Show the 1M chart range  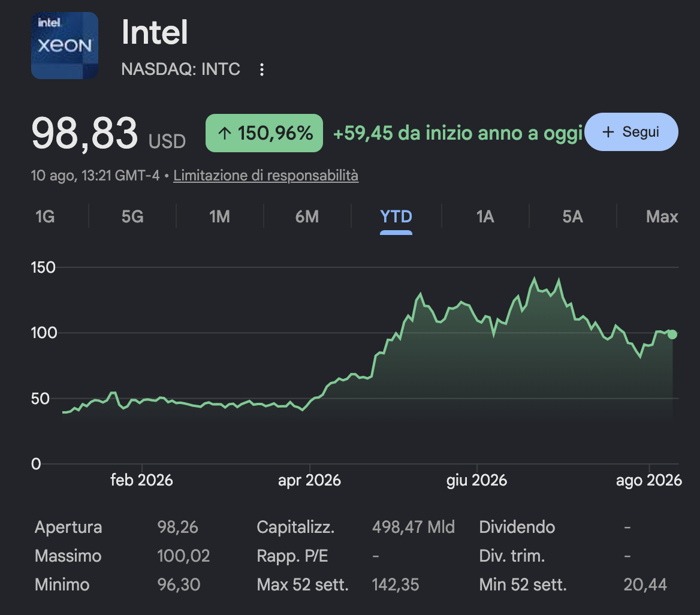point(219,216)
